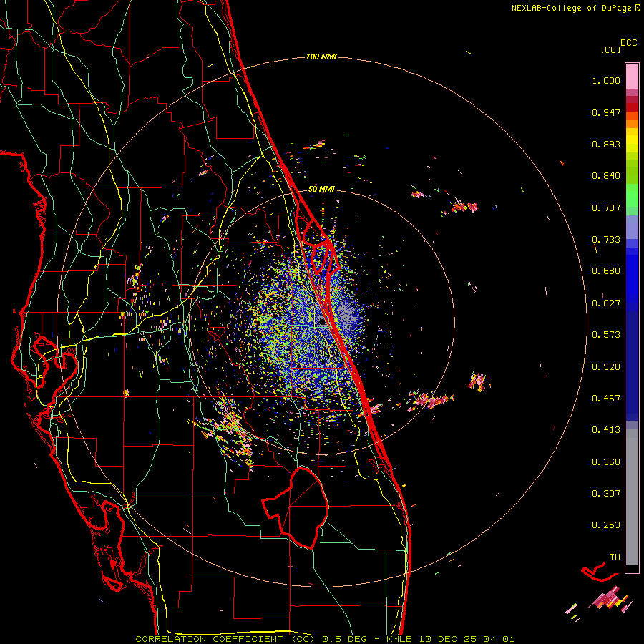Click the black triangle radar site marker
644x644 pixels.
coord(322,323)
